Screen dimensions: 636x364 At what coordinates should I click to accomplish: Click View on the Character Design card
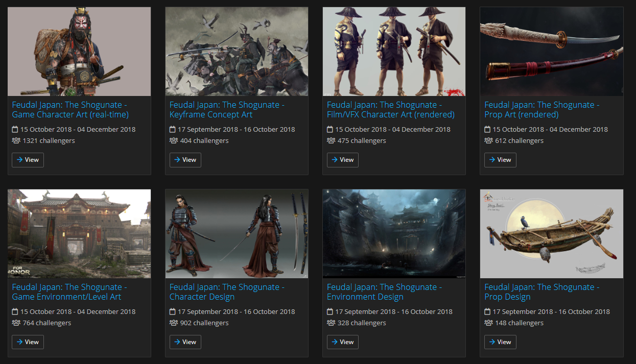point(185,342)
